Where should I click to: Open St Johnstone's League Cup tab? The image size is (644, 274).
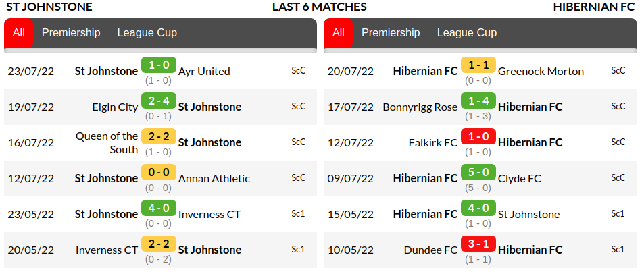tap(147, 33)
